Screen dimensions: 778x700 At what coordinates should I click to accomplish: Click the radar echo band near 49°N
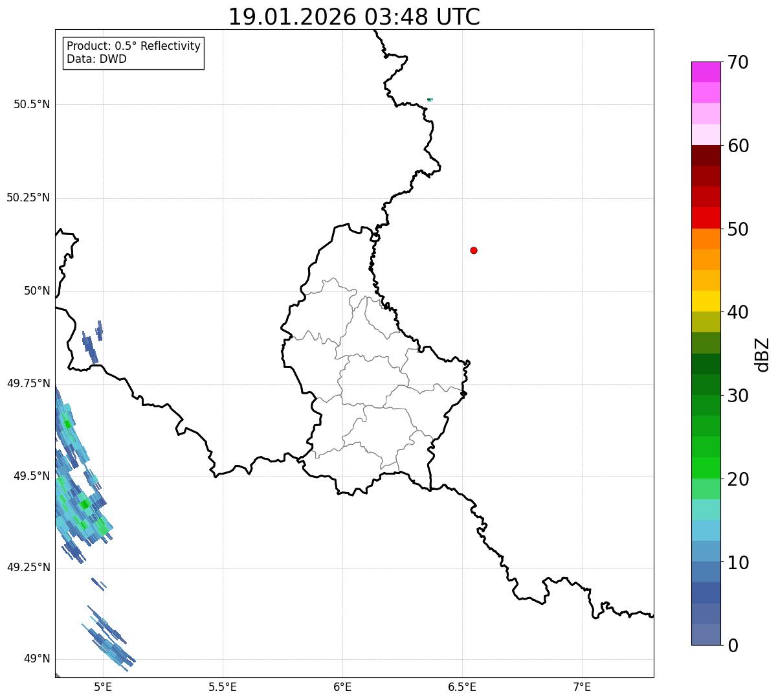[x=108, y=638]
